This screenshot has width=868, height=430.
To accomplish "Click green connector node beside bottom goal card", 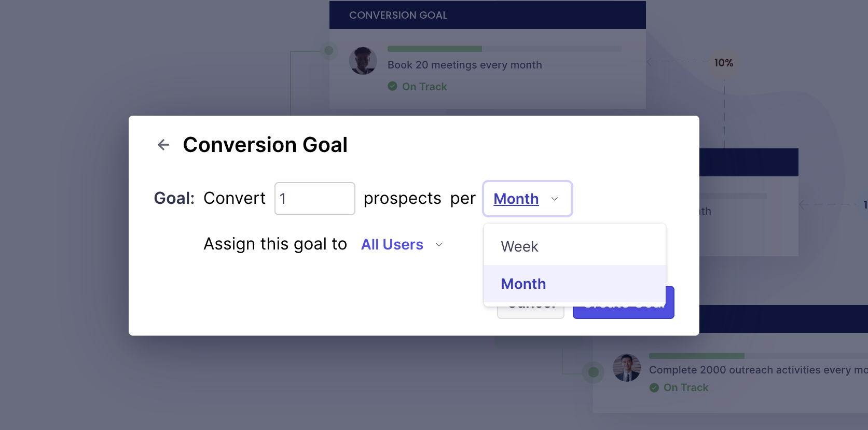I will coord(594,372).
